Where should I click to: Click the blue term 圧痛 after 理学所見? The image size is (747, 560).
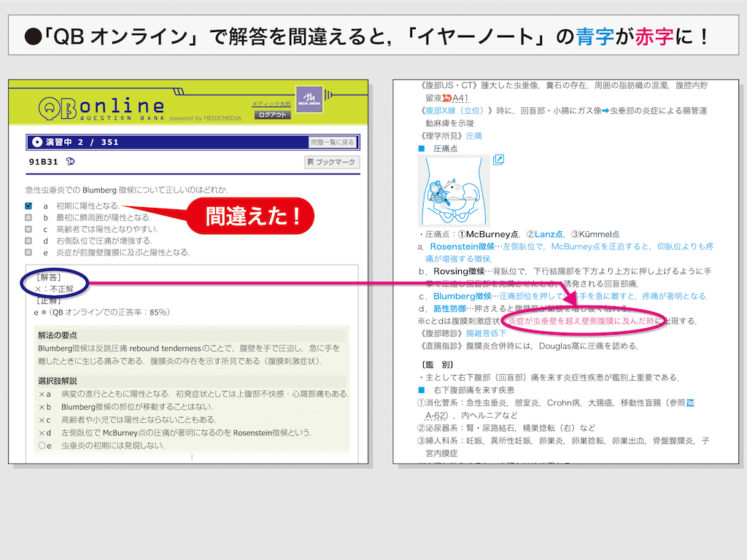(474, 136)
